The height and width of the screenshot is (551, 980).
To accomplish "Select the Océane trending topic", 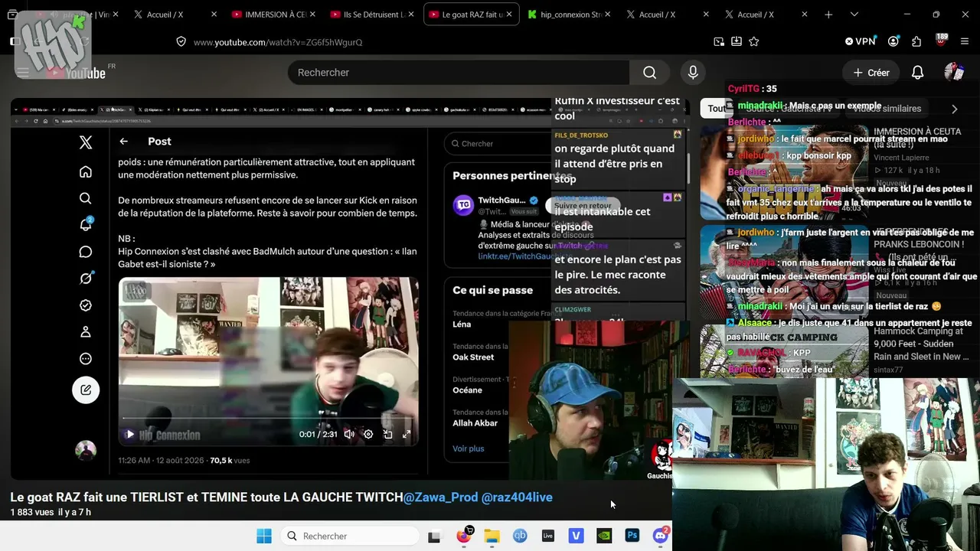I will (x=467, y=390).
